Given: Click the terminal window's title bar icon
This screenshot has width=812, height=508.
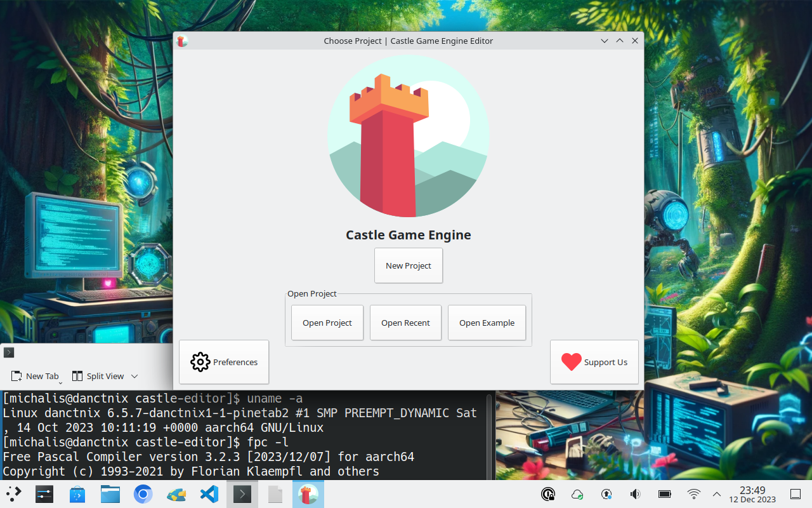Looking at the screenshot, I should [9, 352].
